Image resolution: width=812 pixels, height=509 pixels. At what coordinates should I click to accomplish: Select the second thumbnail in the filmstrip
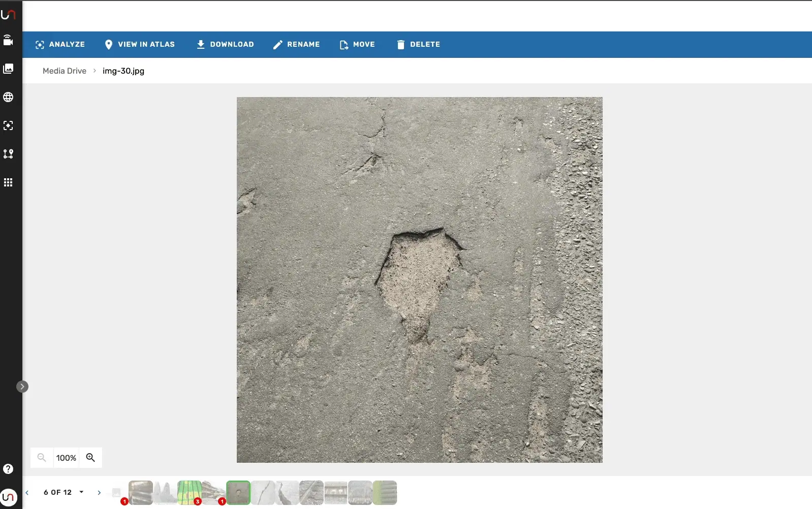141,493
